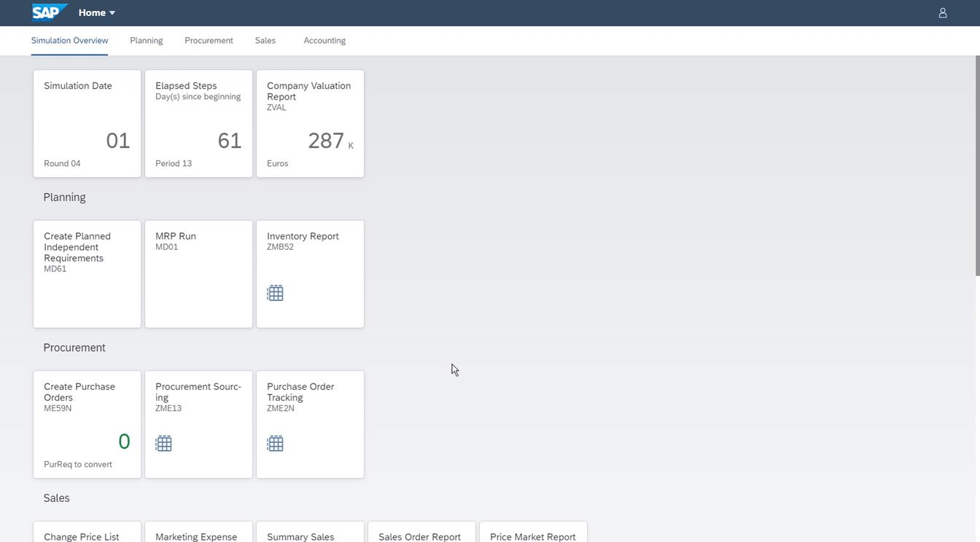
Task: Select the Sales tab
Action: tap(265, 41)
